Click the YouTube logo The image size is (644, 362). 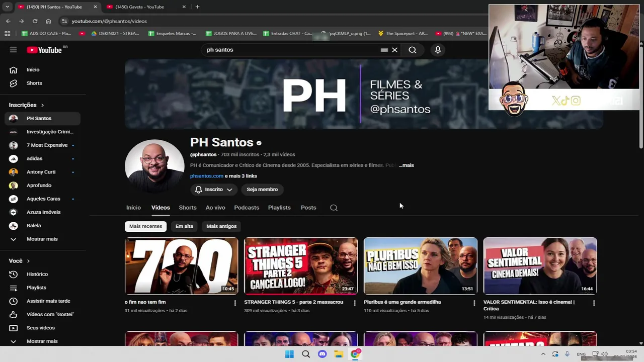pyautogui.click(x=44, y=50)
